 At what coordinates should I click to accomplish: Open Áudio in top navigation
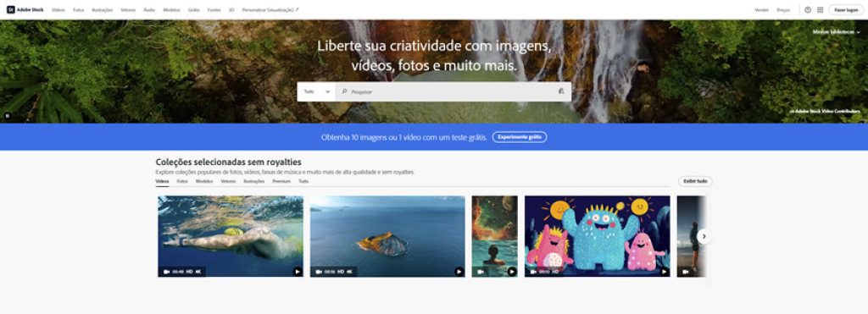[x=149, y=10]
